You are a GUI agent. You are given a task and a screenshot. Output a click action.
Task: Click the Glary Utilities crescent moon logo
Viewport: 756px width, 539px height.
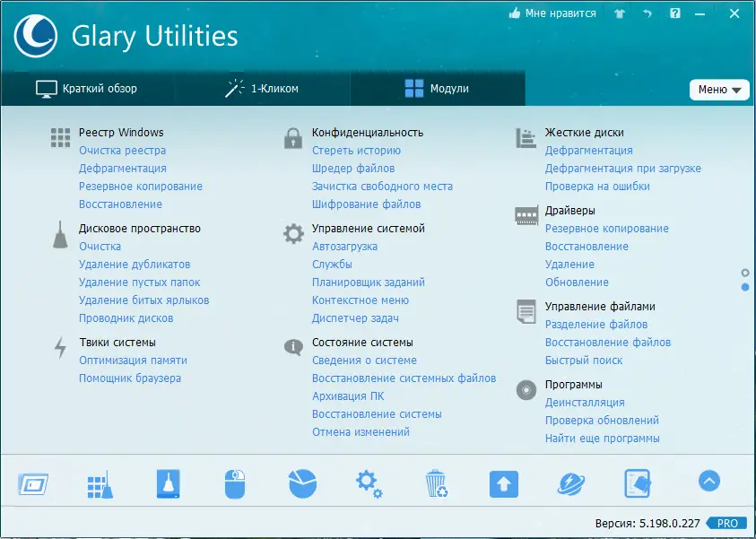(36, 36)
